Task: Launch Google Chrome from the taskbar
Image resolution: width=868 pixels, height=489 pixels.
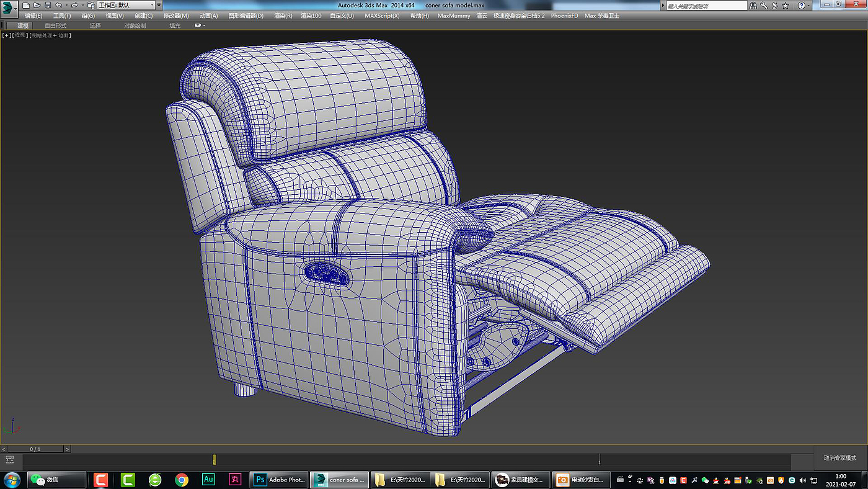Action: click(182, 479)
